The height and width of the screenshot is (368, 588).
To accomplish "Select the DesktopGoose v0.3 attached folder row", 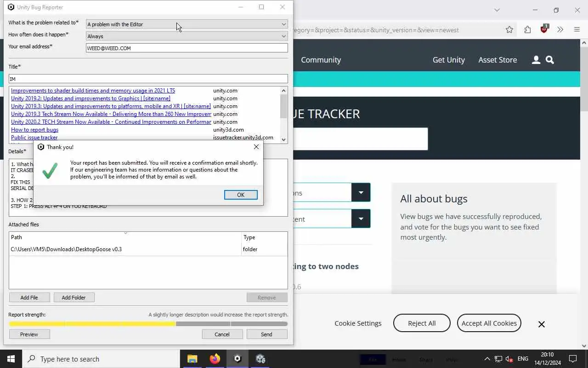I will (148, 249).
